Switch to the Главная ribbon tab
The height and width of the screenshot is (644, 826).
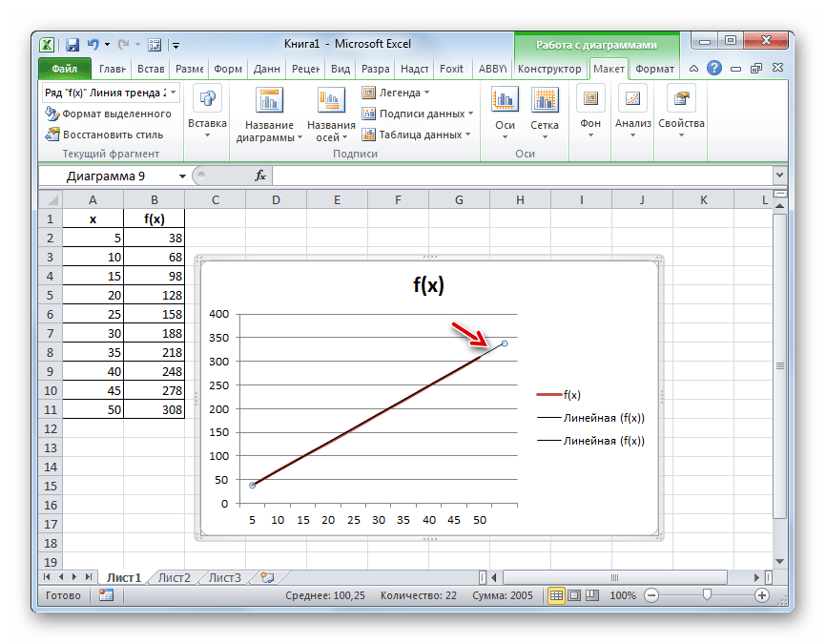(x=113, y=69)
